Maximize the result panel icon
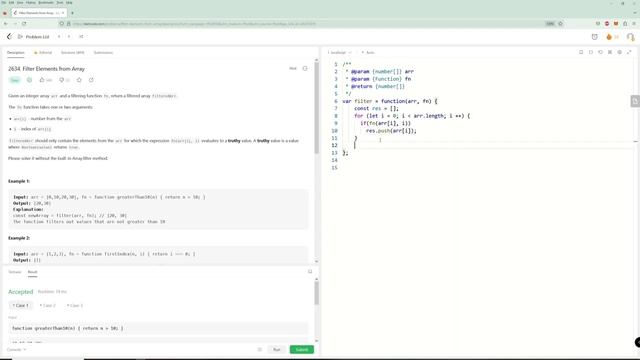The image size is (640, 360). point(310,271)
